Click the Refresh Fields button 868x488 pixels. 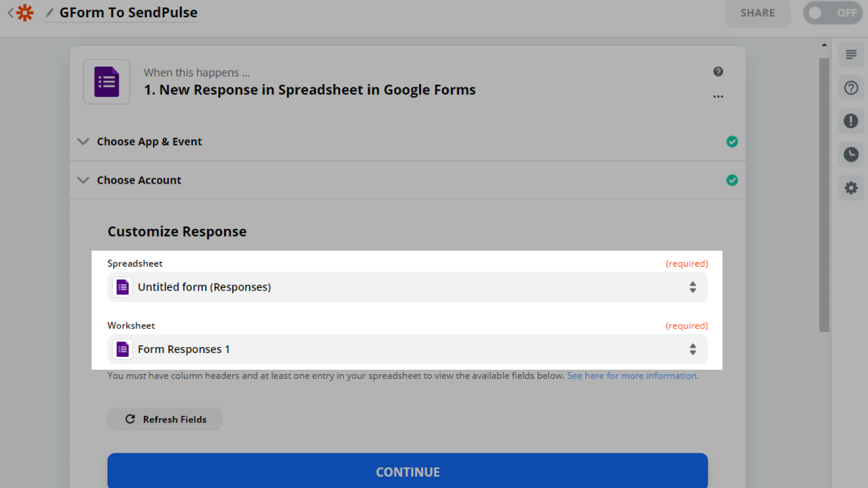pos(165,419)
